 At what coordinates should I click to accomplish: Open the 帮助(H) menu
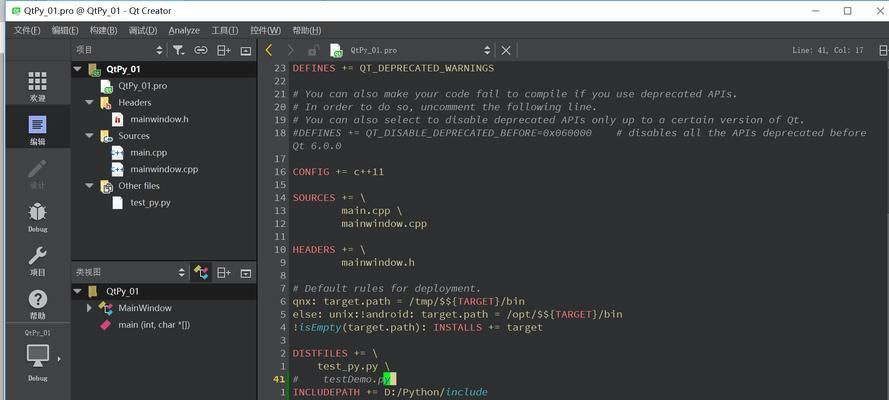point(307,31)
